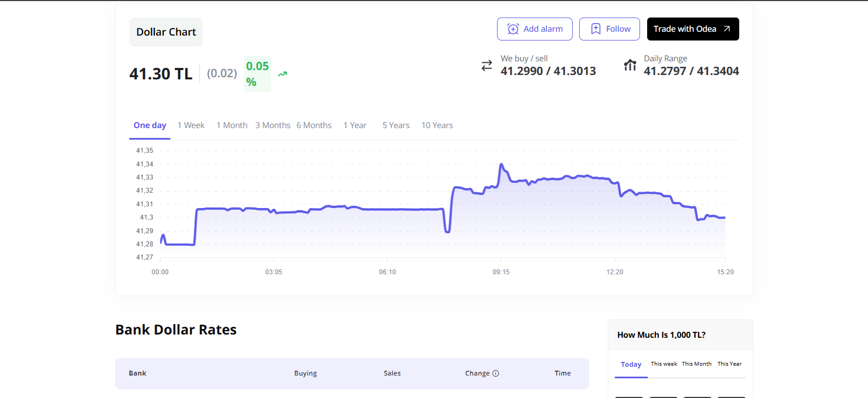The width and height of the screenshot is (868, 398).
Task: View the 6 Months chart
Action: (314, 125)
